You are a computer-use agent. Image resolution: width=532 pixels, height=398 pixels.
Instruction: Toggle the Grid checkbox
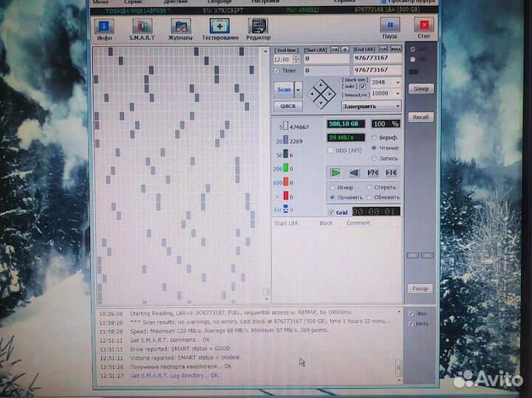[x=332, y=213]
